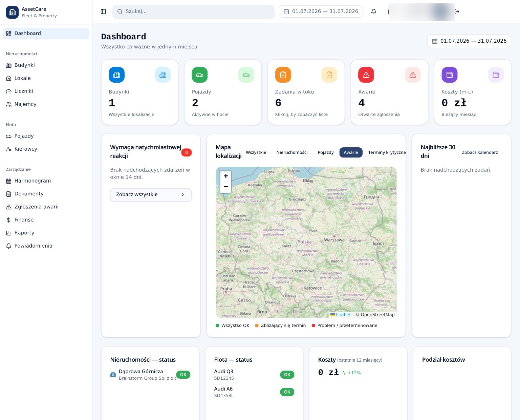Click the pale green Pojazdy card icon

246,75
